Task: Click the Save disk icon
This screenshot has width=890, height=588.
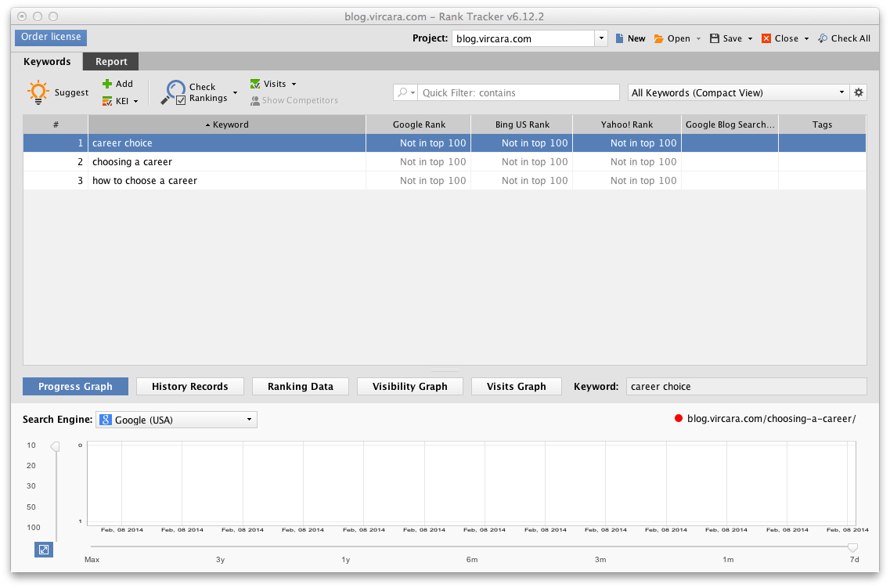Action: [715, 38]
